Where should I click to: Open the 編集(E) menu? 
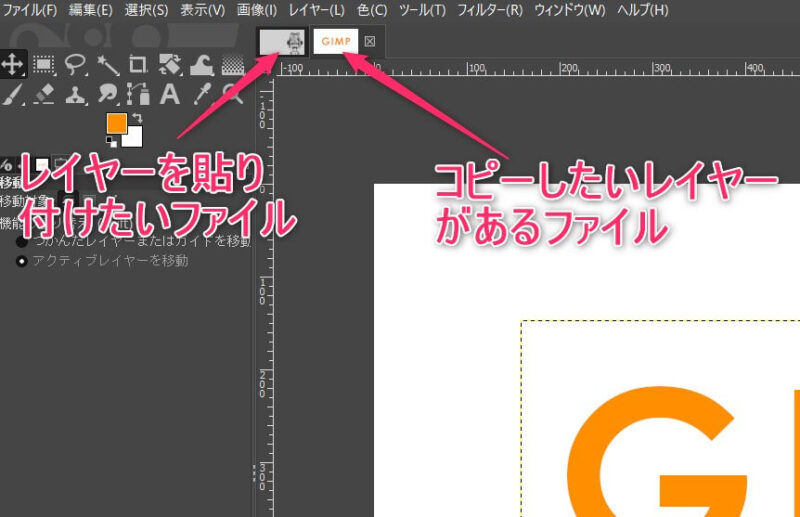[91, 10]
